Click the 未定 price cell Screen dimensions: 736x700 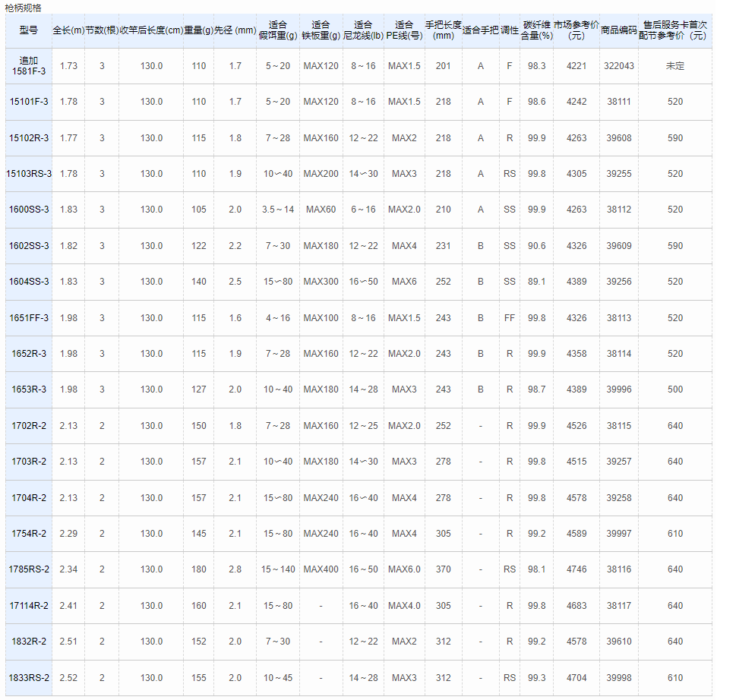675,66
